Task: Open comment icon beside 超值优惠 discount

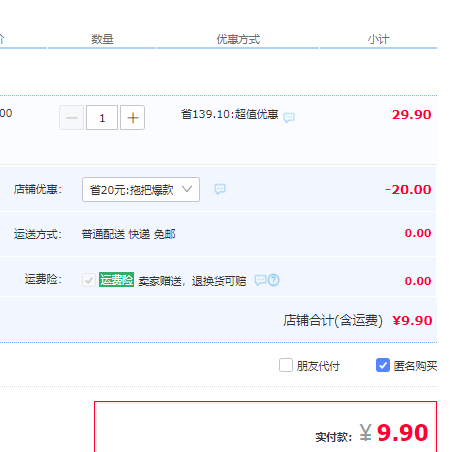Action: coord(289,117)
